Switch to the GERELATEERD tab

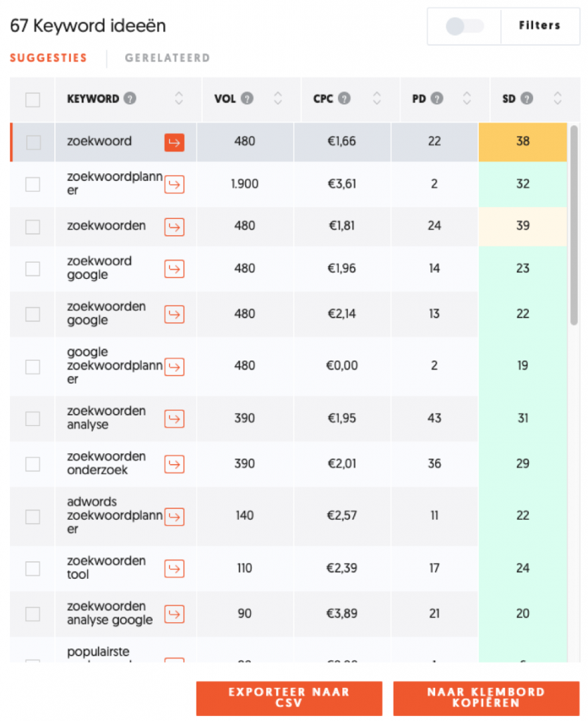167,58
